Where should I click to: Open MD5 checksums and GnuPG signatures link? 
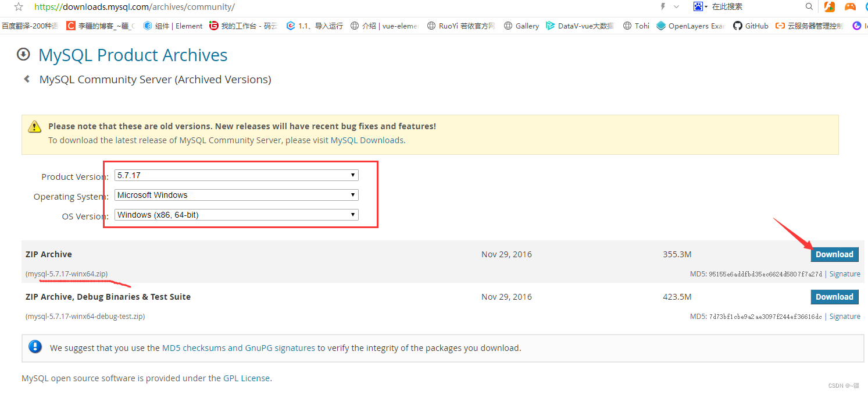click(x=238, y=348)
